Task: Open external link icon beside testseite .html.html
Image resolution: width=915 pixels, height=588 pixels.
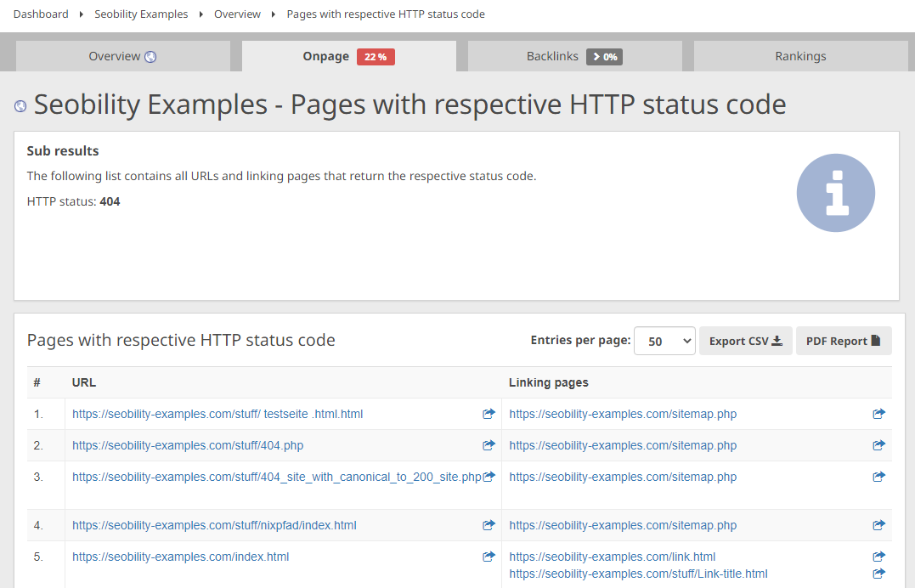Action: (489, 414)
